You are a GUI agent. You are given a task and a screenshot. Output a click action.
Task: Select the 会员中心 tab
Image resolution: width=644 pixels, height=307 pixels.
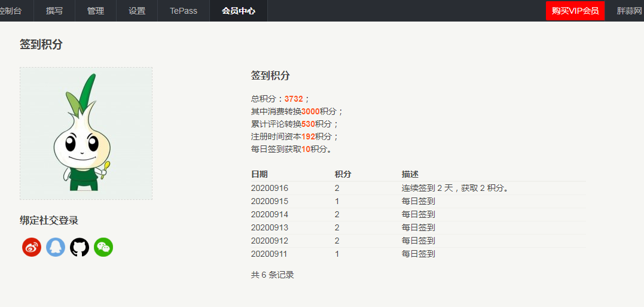click(239, 11)
